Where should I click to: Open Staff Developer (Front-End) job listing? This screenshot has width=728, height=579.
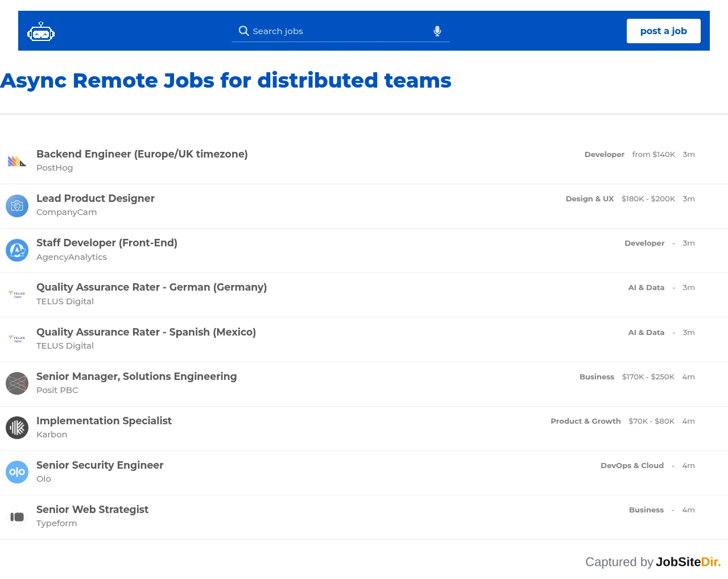[107, 243]
